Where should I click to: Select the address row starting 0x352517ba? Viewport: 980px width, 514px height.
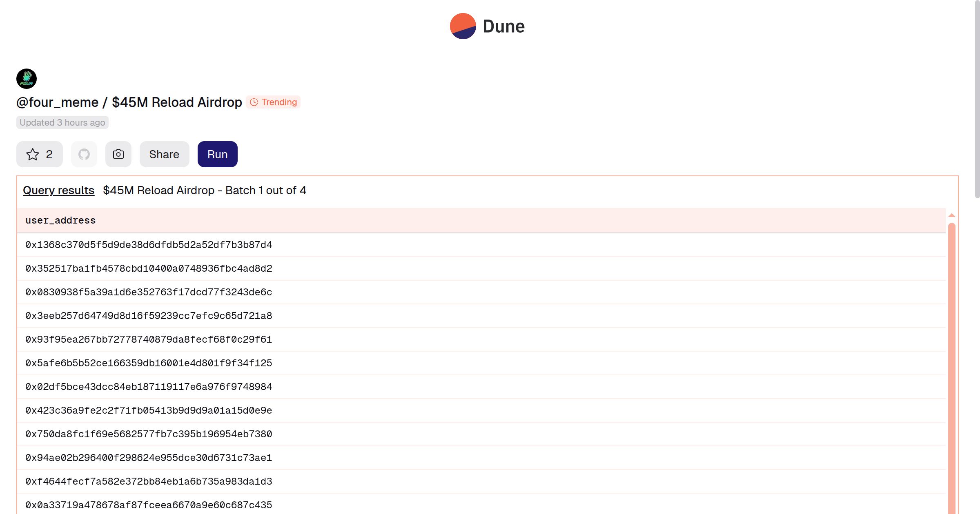[149, 268]
